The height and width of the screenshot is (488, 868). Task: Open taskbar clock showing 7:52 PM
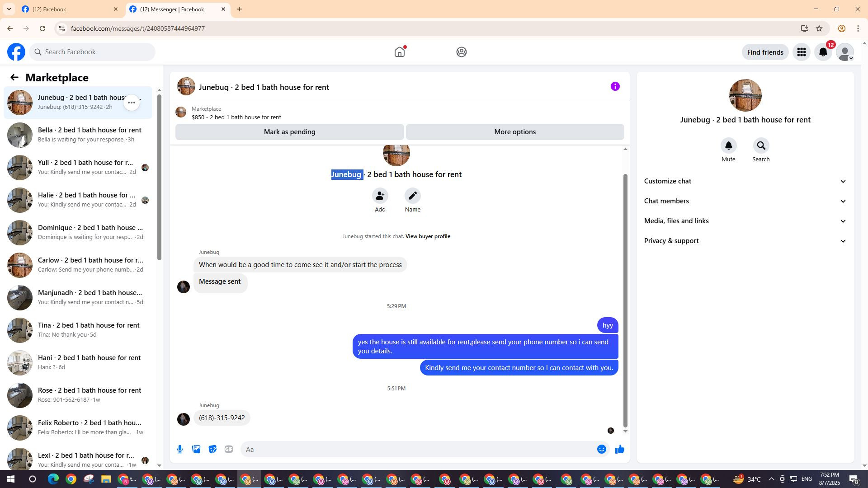pyautogui.click(x=830, y=479)
